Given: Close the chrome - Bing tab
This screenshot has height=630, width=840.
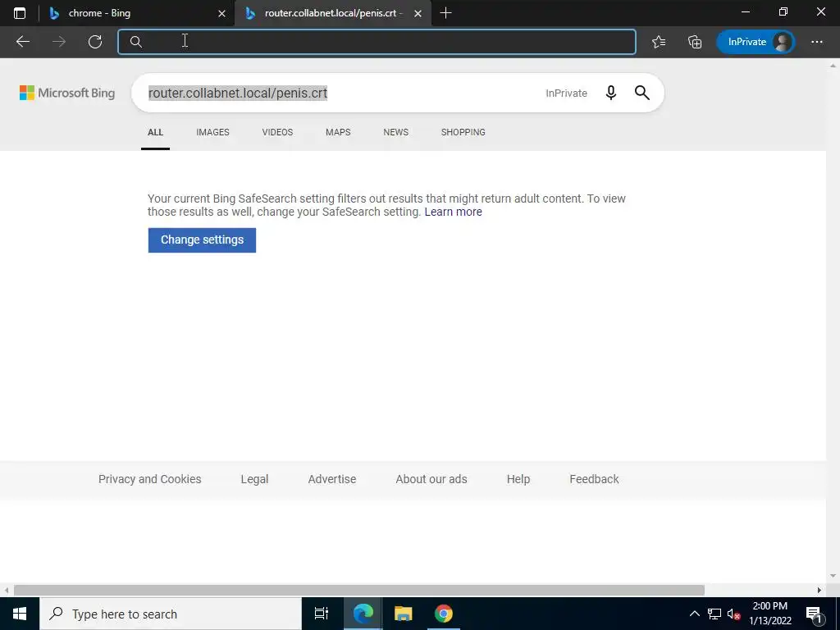Looking at the screenshot, I should (221, 13).
